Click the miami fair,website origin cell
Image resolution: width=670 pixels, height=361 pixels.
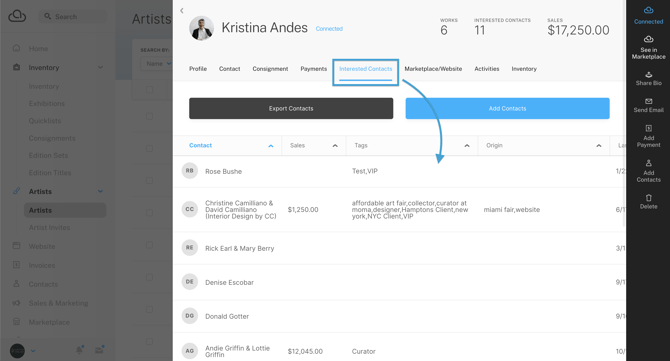click(512, 209)
